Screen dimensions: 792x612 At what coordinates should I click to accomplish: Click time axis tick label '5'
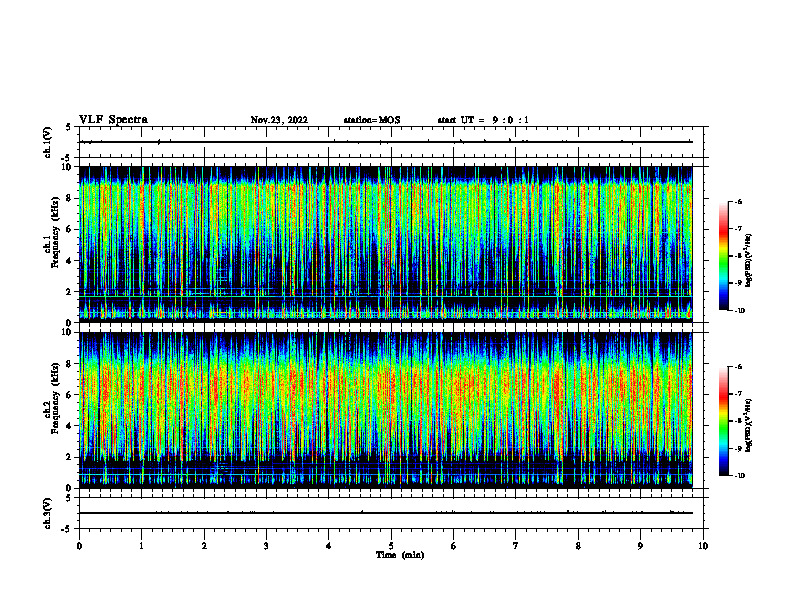coord(391,546)
